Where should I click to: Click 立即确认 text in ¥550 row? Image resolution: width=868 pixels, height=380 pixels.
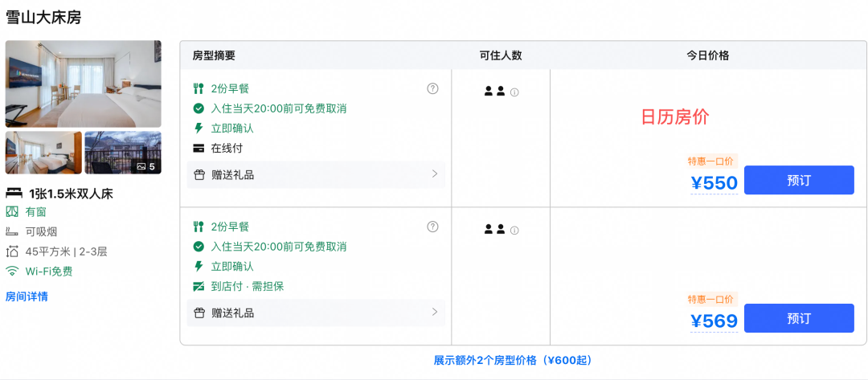(232, 129)
